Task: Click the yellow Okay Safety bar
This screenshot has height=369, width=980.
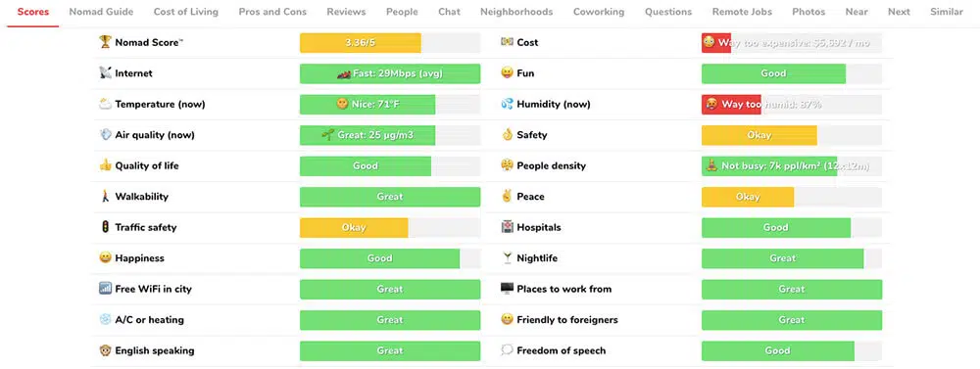Action: 792,135
